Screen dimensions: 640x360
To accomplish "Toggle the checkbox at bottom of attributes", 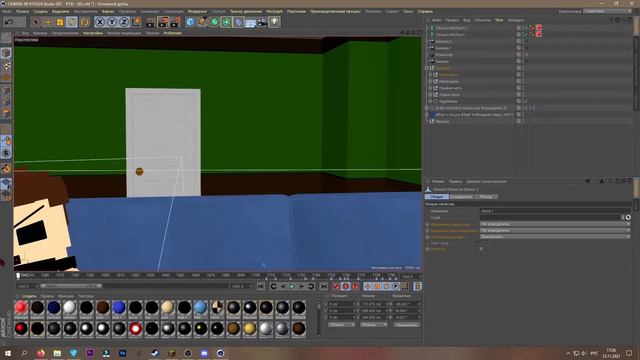I will point(482,249).
